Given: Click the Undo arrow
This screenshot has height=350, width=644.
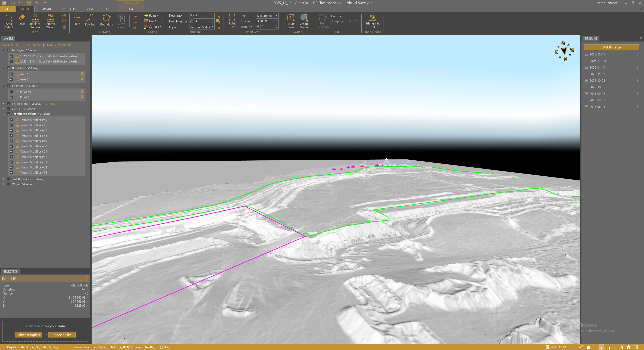Looking at the screenshot, I should (x=37, y=3).
